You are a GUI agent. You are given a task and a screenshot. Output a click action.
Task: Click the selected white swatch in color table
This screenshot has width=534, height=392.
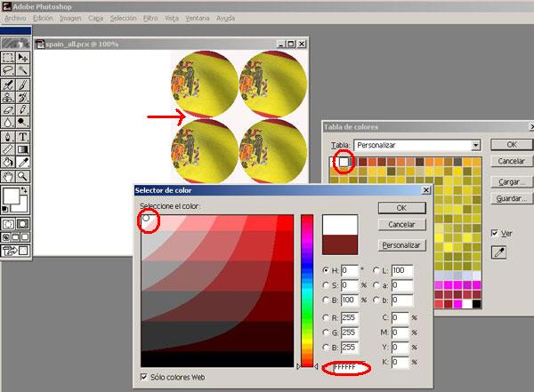click(344, 162)
